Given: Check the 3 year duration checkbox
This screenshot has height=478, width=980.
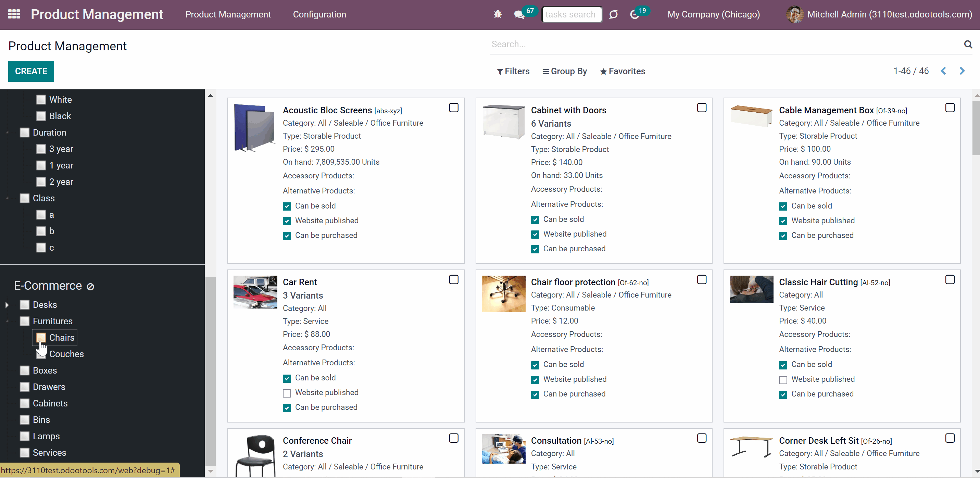Looking at the screenshot, I should [x=41, y=149].
